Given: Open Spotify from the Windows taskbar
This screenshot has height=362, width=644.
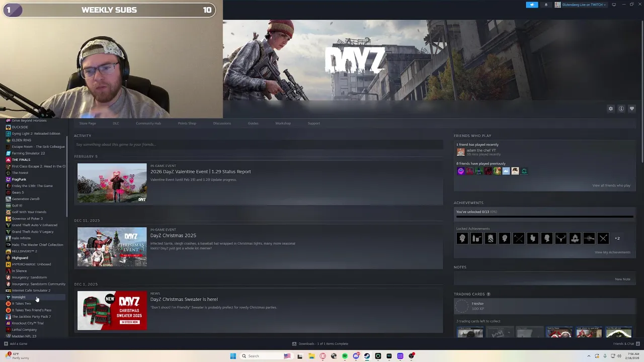Looking at the screenshot, I should (x=345, y=356).
